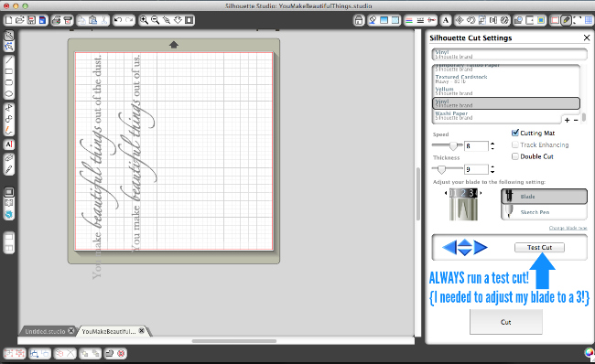The image size is (595, 364).
Task: Open the Text Style 'A' icon
Action: (x=446, y=20)
